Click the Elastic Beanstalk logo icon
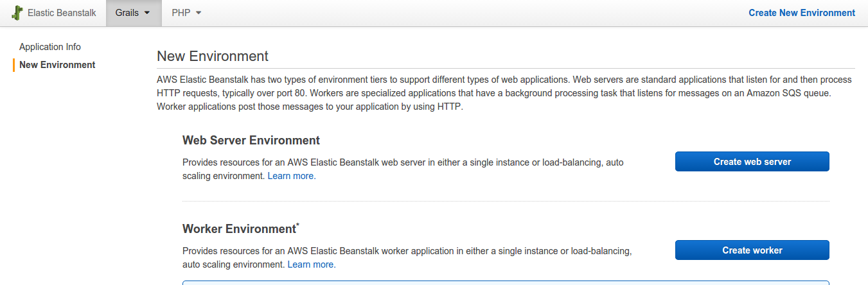The image size is (868, 285). pos(17,13)
